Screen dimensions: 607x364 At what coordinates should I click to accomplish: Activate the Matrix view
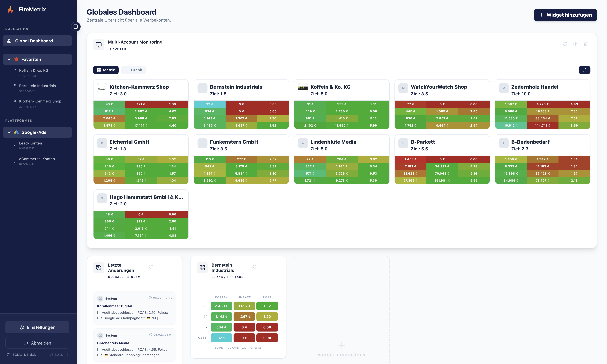coord(106,70)
